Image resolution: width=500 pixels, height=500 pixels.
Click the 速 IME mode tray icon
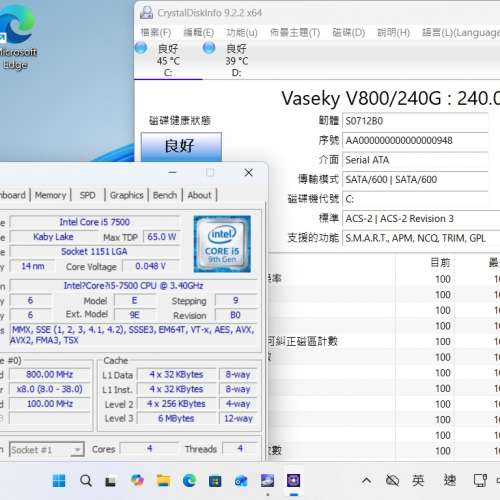point(449,480)
